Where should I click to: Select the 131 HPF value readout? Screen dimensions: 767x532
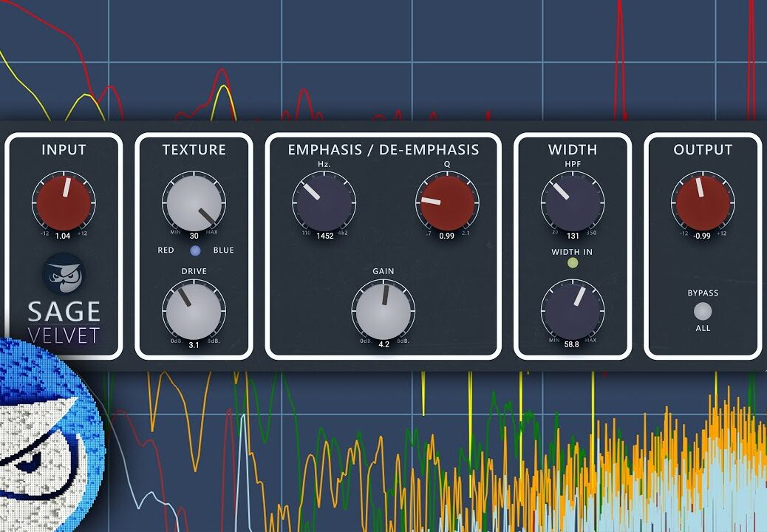[x=573, y=236]
